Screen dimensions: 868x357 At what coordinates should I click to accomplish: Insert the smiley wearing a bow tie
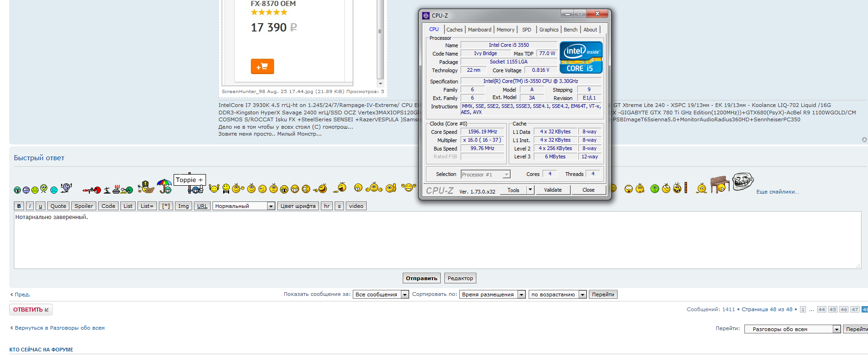[225, 188]
